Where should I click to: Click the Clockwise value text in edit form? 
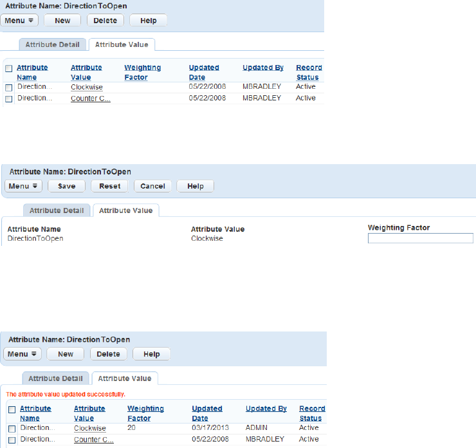coord(206,238)
